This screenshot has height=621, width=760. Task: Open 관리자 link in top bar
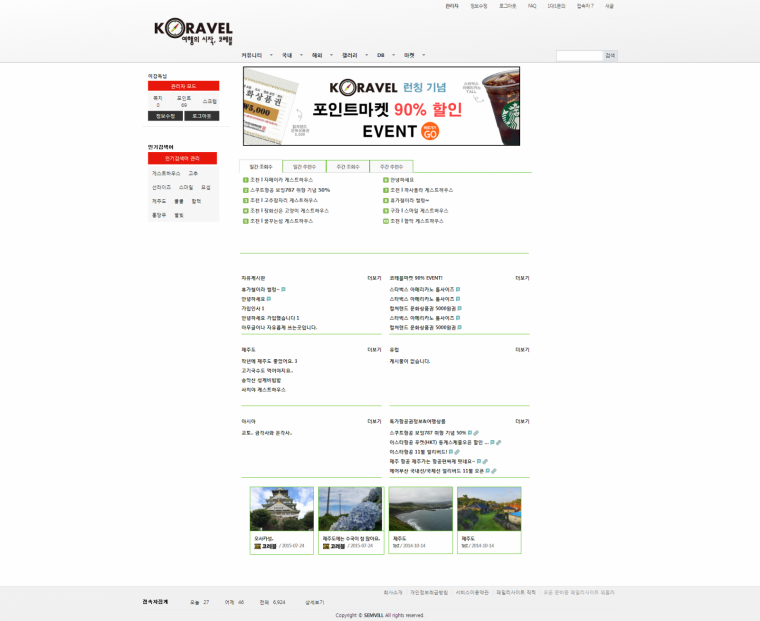coord(452,6)
